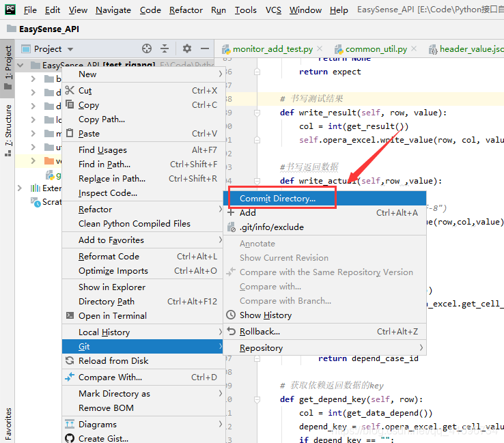Viewport: 504px width, 443px height.
Task: Click 'return expect' code line
Action: tap(330, 72)
